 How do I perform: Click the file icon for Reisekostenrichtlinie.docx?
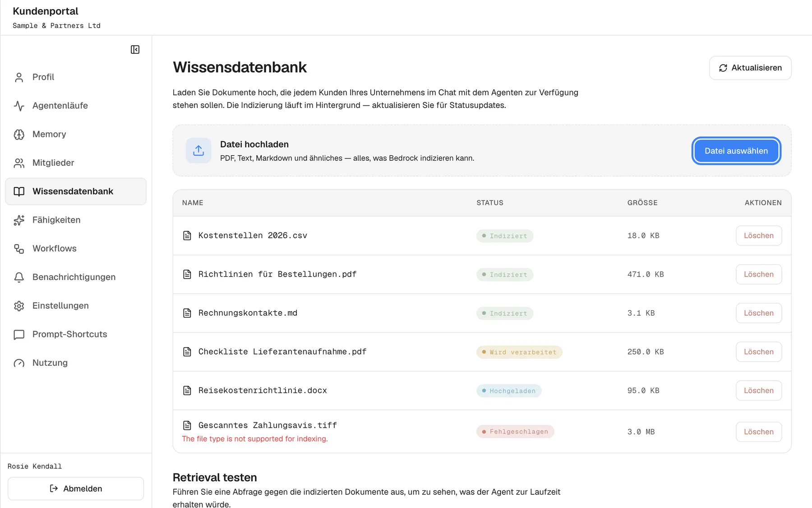[x=187, y=391]
